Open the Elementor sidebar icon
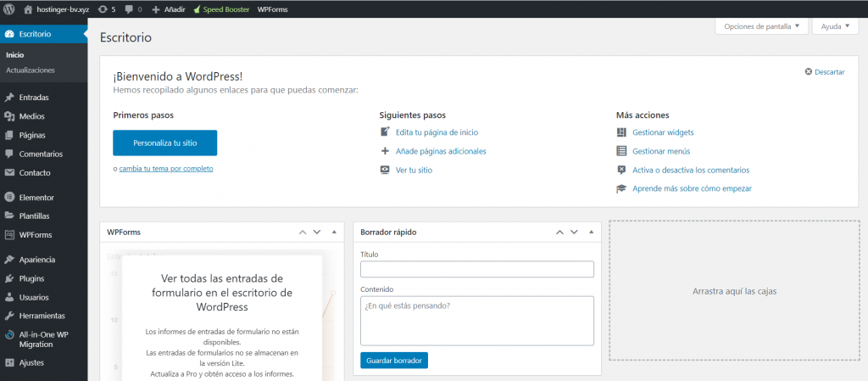 coord(9,197)
